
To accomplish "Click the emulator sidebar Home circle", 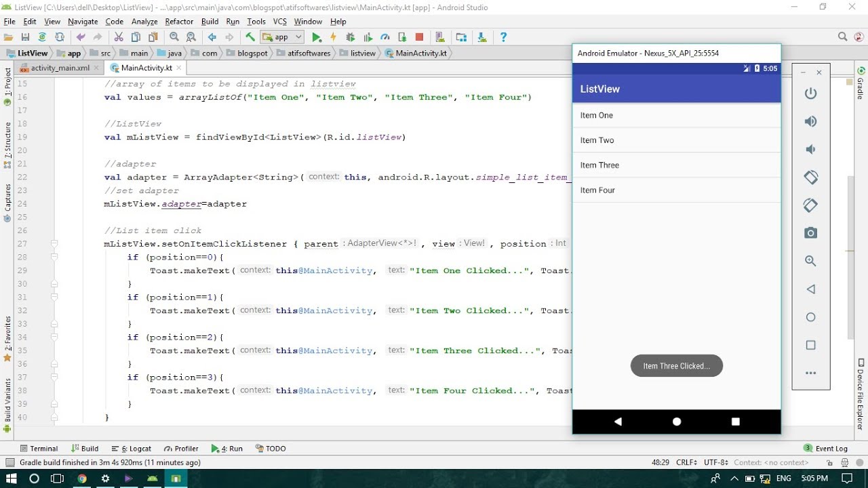I will 810,317.
